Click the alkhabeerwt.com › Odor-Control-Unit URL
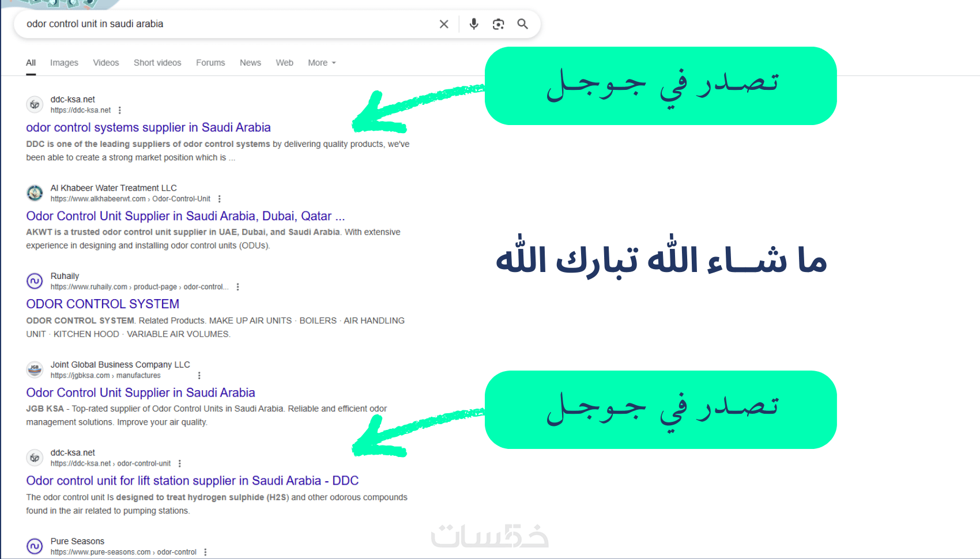The height and width of the screenshot is (559, 980). point(130,199)
